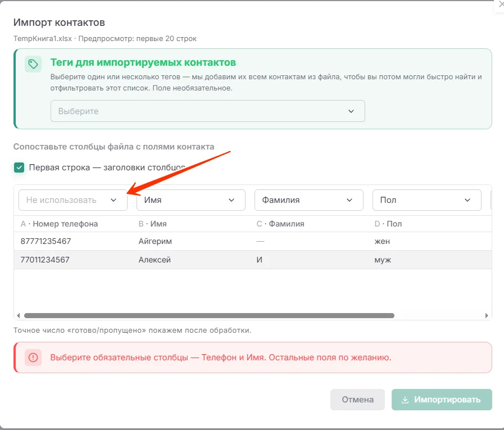The height and width of the screenshot is (430, 504).
Task: Click the header 'C · Фамилия'
Action: [x=280, y=224]
